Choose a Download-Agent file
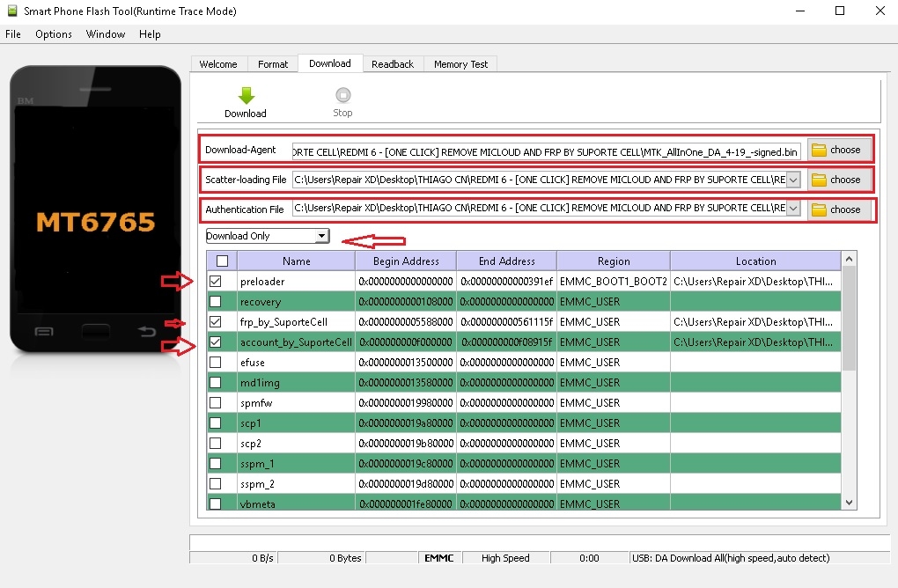Screen dimensions: 898x588 [837, 150]
